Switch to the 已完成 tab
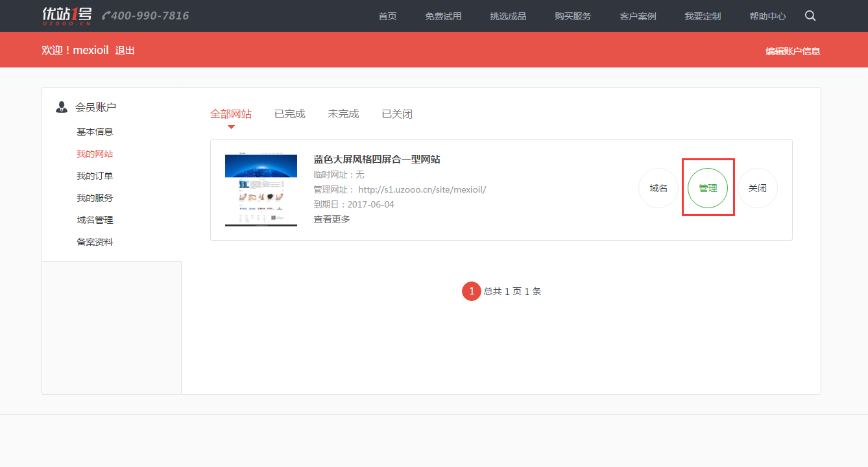The width and height of the screenshot is (868, 467). click(x=289, y=114)
